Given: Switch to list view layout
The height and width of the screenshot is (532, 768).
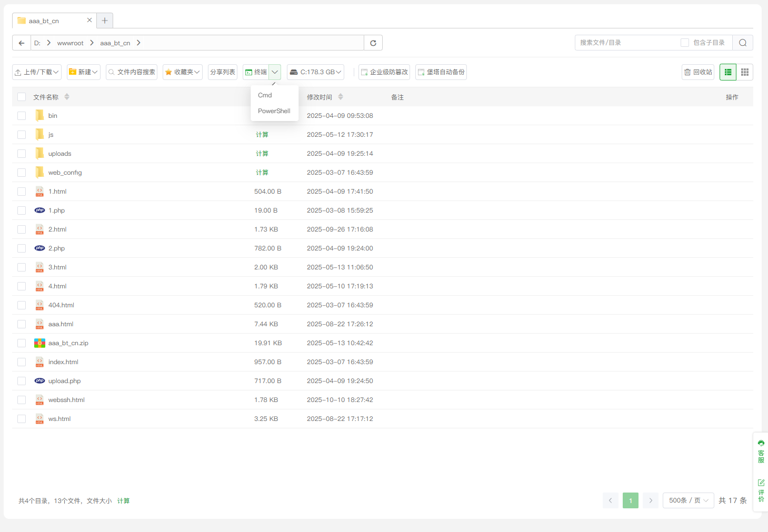Looking at the screenshot, I should pyautogui.click(x=728, y=72).
